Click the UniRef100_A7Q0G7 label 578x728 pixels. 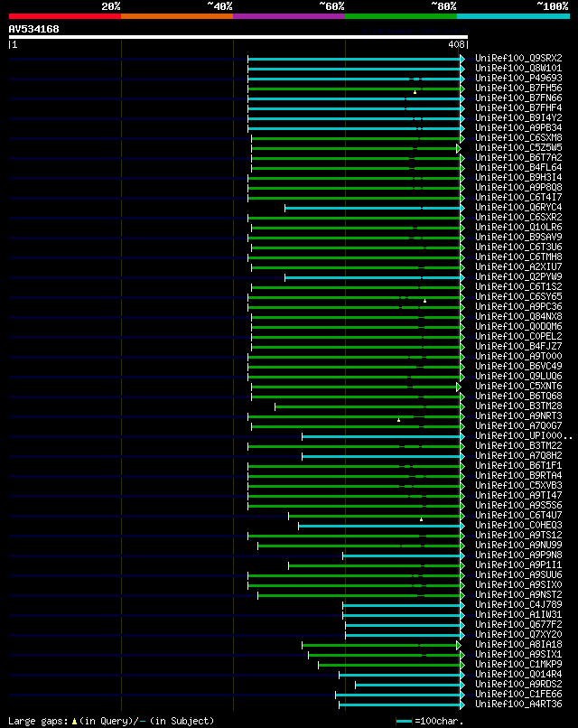518,425
